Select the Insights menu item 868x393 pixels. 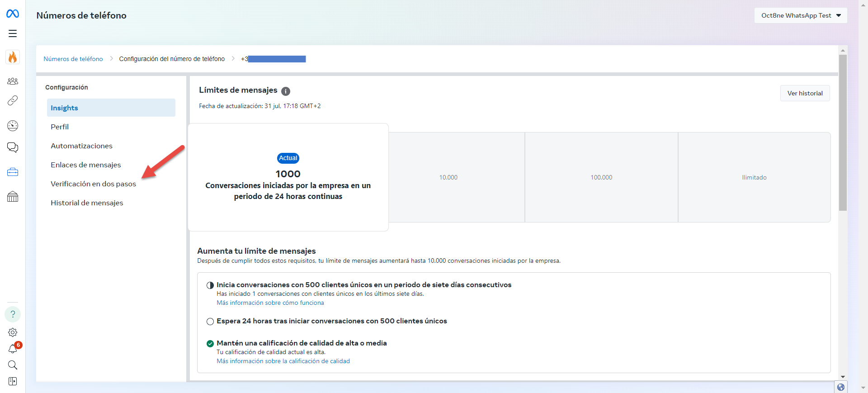[111, 108]
